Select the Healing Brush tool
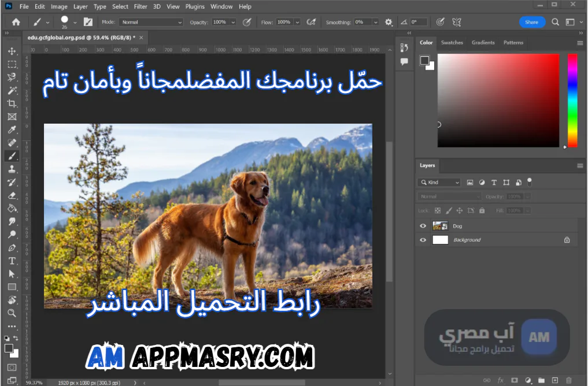 [12, 143]
